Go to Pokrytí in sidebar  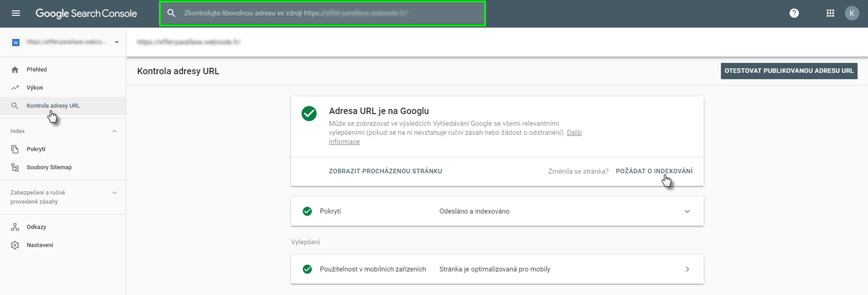[x=36, y=149]
